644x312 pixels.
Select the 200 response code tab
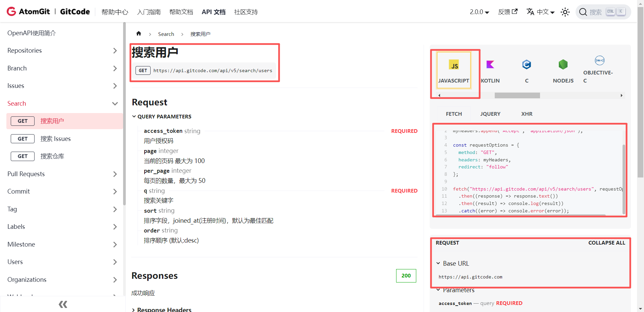406,275
